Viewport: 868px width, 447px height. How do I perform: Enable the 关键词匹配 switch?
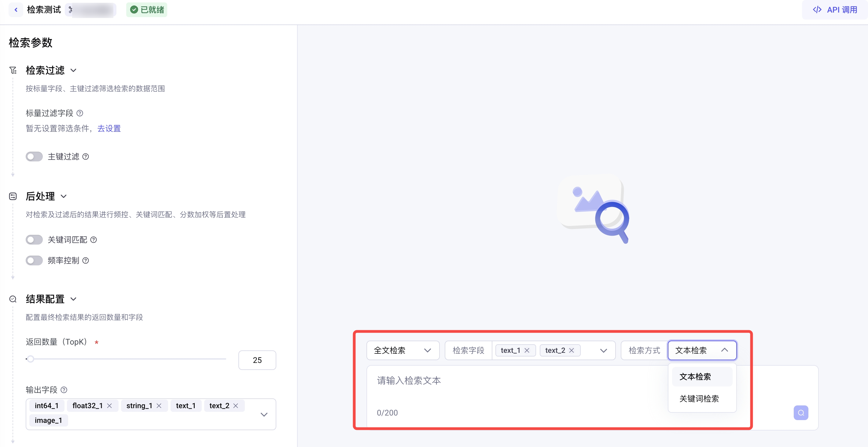[34, 240]
